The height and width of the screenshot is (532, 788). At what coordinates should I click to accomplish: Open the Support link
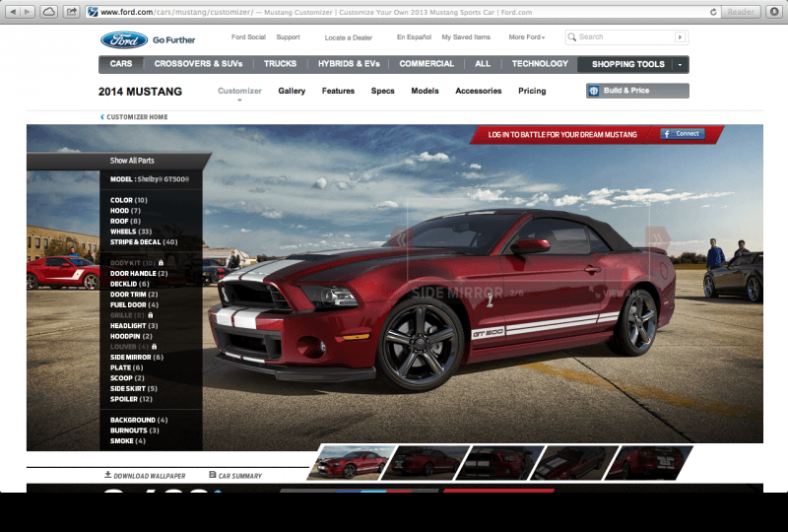pyautogui.click(x=288, y=37)
